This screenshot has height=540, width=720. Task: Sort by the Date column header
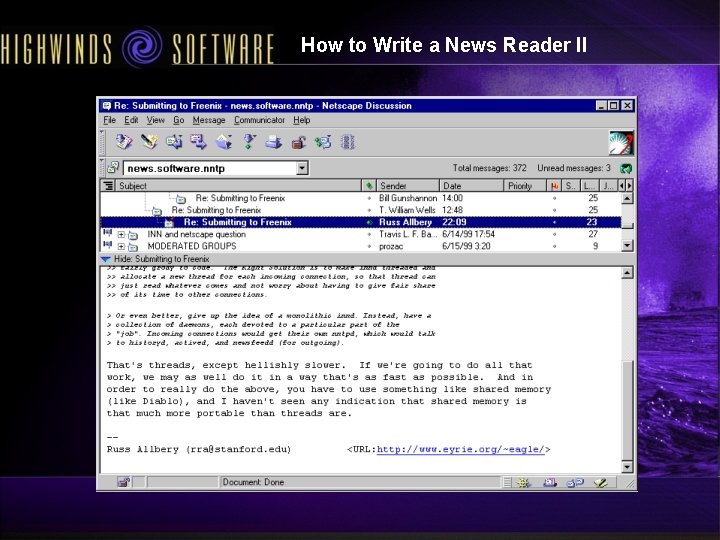[471, 186]
